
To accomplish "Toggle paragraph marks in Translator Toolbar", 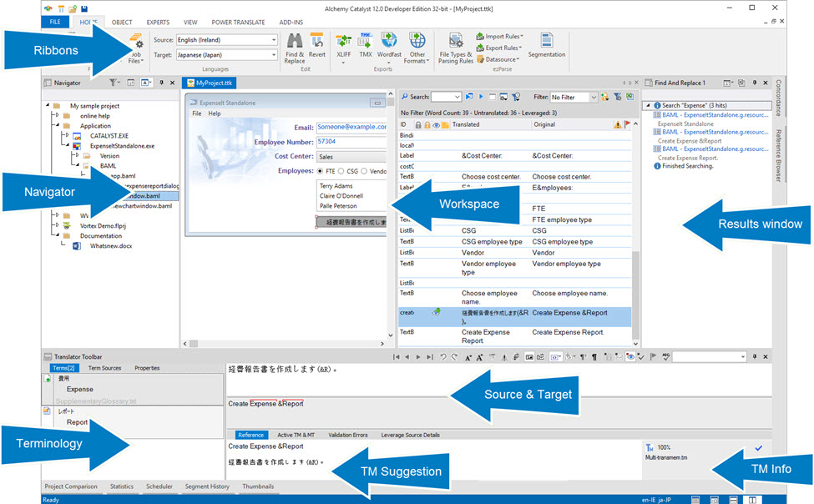I will pyautogui.click(x=594, y=356).
